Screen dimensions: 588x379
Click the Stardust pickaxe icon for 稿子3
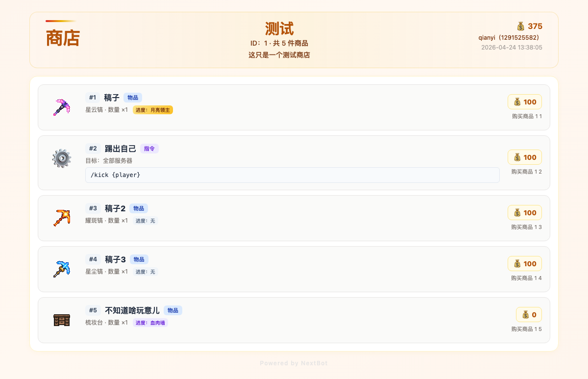pos(62,269)
